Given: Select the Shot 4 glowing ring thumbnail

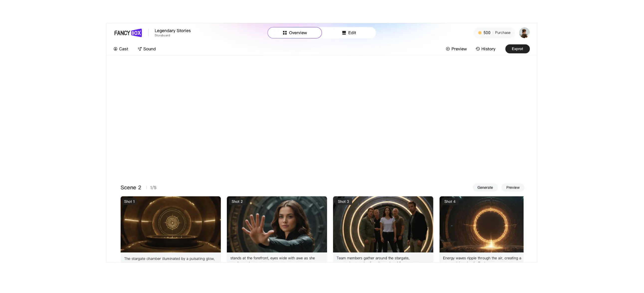Looking at the screenshot, I should [481, 224].
